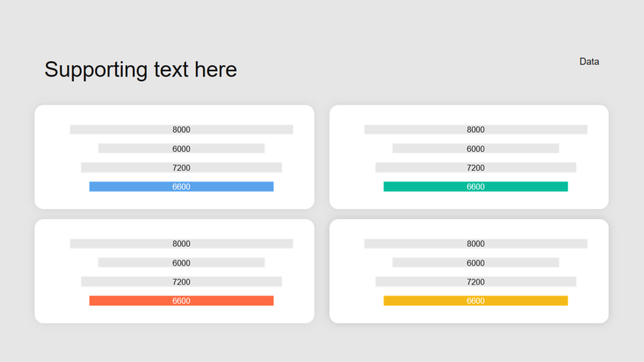Click empty space below the blue bar in its card
The width and height of the screenshot is (644, 362).
tap(181, 201)
